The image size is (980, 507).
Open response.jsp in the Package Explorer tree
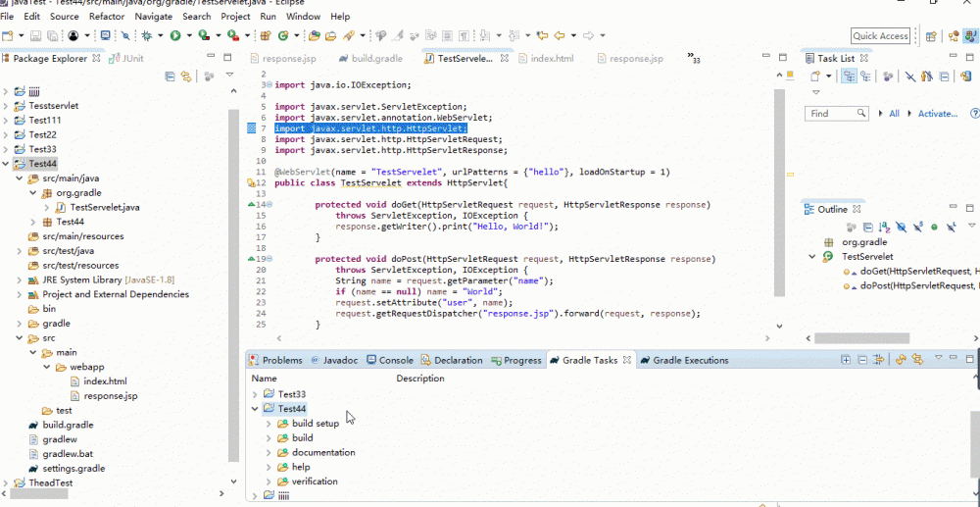pos(110,395)
